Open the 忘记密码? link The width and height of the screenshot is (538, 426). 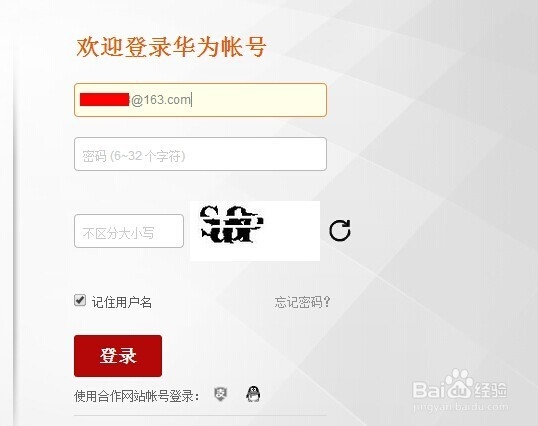point(302,302)
